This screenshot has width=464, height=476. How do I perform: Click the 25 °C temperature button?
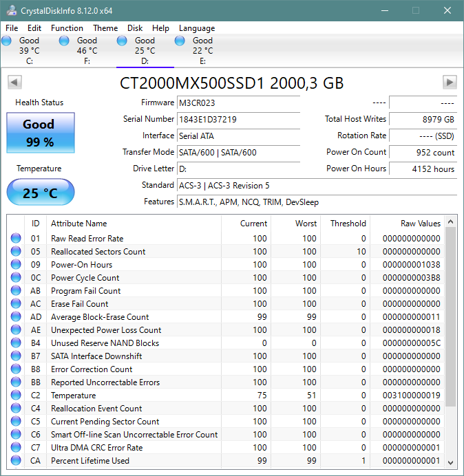pos(41,192)
